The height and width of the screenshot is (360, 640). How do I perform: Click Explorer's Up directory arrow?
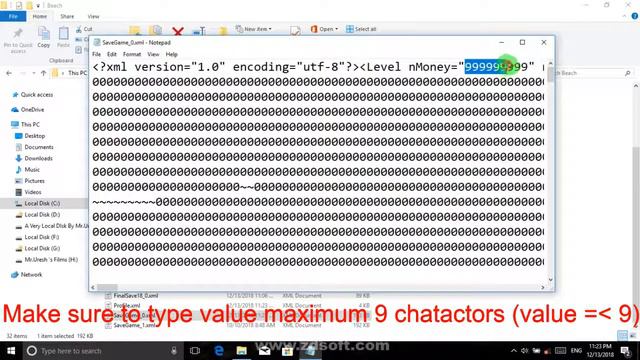[44, 73]
